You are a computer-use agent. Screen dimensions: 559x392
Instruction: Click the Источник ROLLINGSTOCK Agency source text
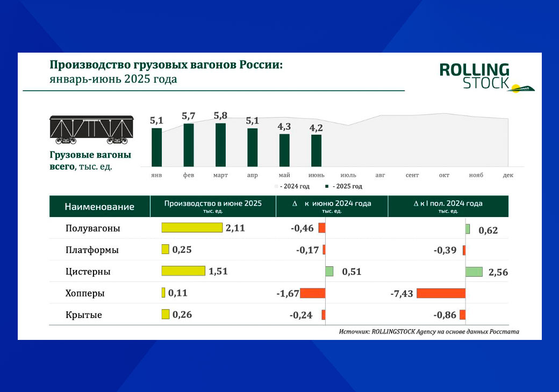coord(429,332)
